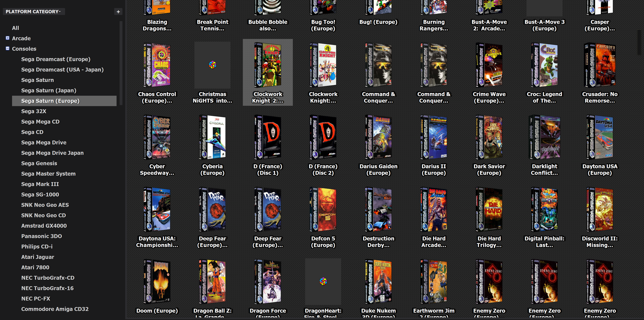Select D (France) (Disc 2) cover
This screenshot has width=644, height=320.
pos(323,137)
